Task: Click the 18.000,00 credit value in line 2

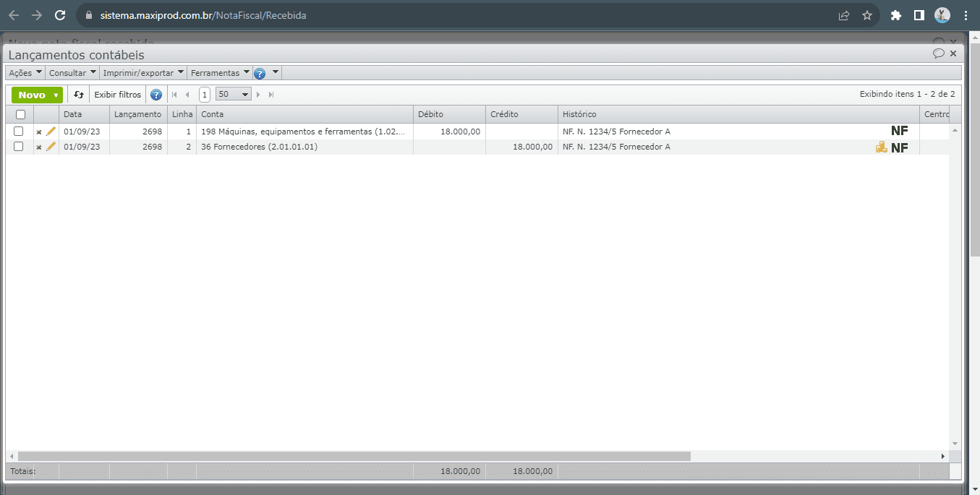Action: point(532,147)
